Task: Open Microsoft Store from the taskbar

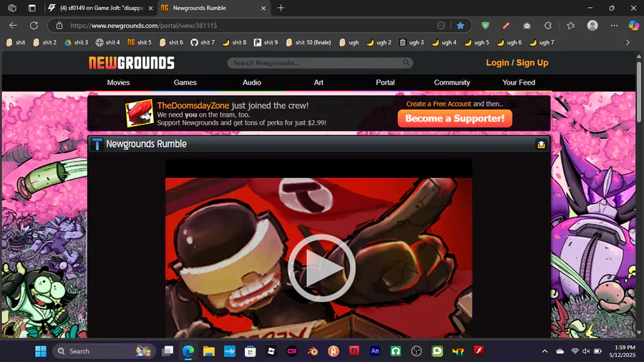Action: pyautogui.click(x=250, y=351)
